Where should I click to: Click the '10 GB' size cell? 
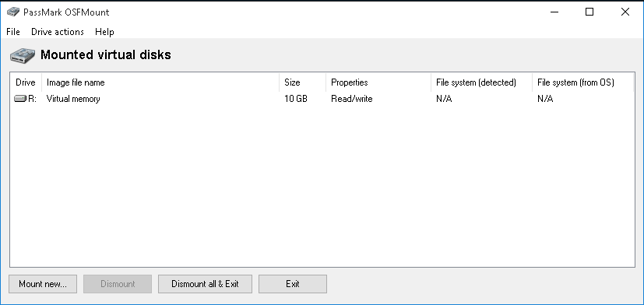click(x=296, y=99)
